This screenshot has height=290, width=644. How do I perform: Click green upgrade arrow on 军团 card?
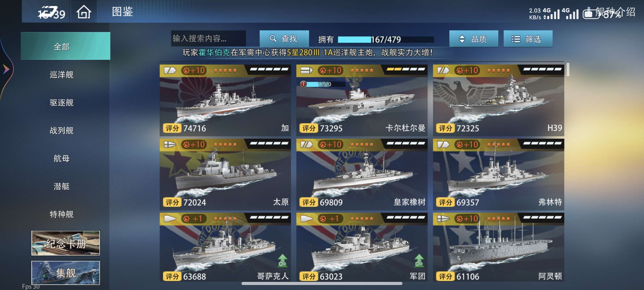tap(419, 261)
